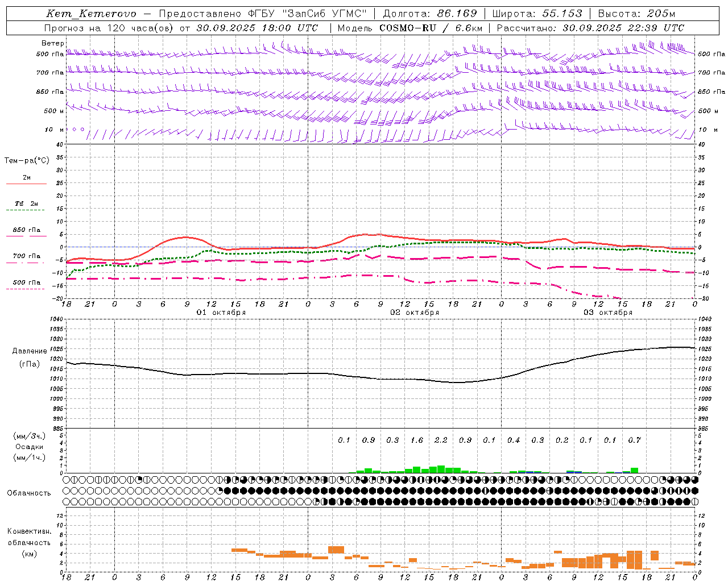This screenshot has height=582, width=728.
Task: Click the (мм/1ч.) hourly unit label
Action: pos(29,458)
